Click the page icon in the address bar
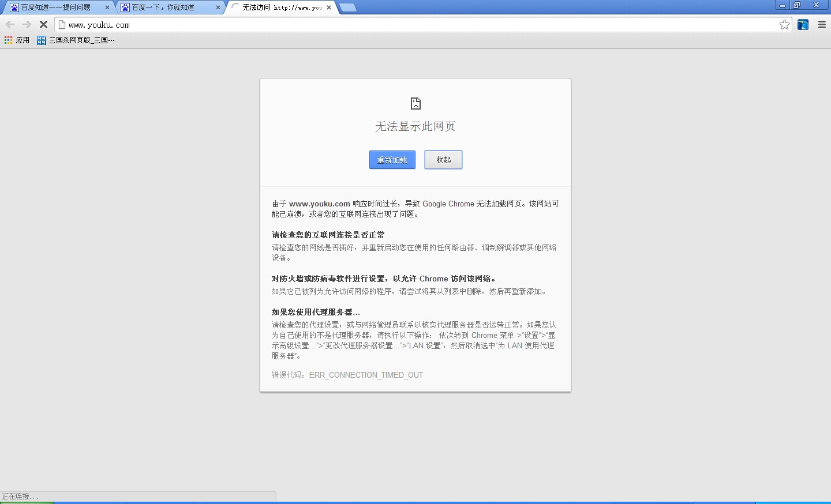The width and height of the screenshot is (831, 504). pyautogui.click(x=62, y=25)
